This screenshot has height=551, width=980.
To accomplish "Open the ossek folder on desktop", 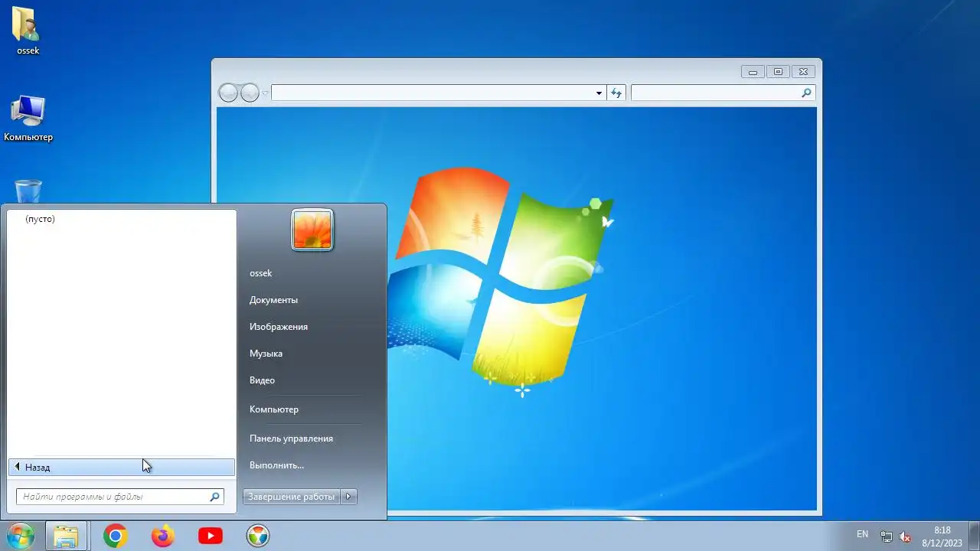I will [28, 32].
